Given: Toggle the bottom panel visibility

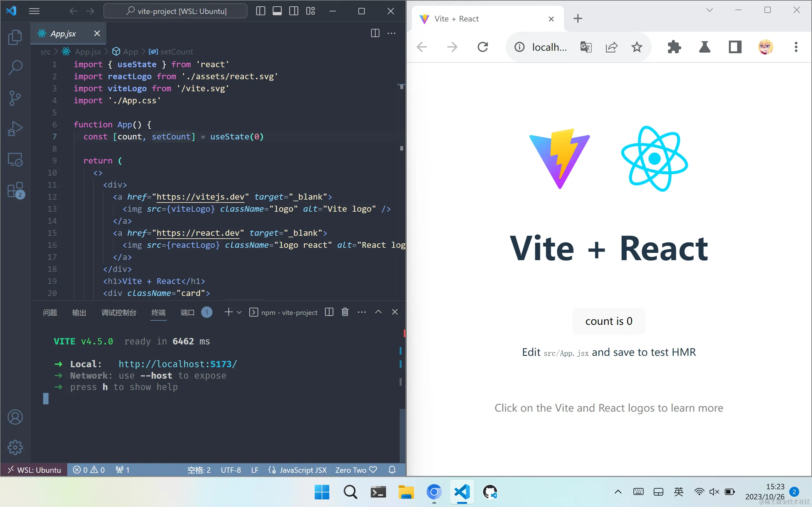Looking at the screenshot, I should pos(277,11).
